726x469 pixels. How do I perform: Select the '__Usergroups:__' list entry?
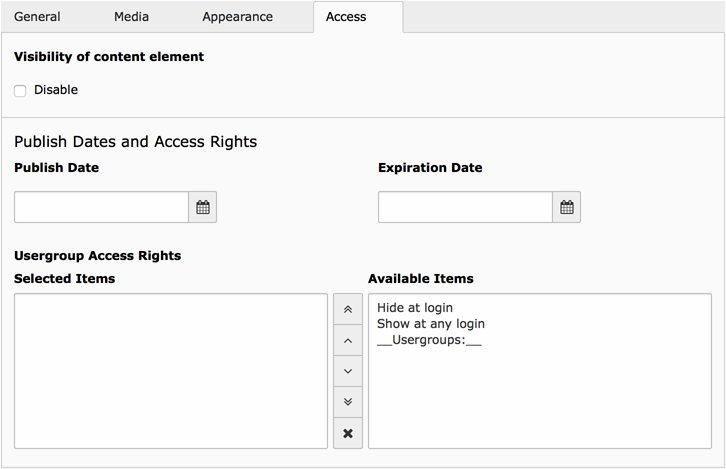point(430,339)
